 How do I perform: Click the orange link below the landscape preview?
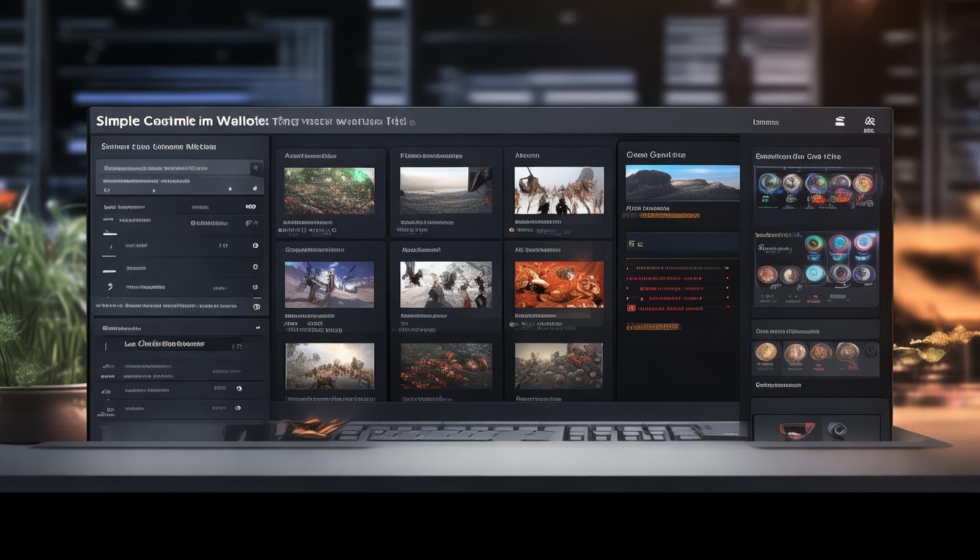coord(664,216)
